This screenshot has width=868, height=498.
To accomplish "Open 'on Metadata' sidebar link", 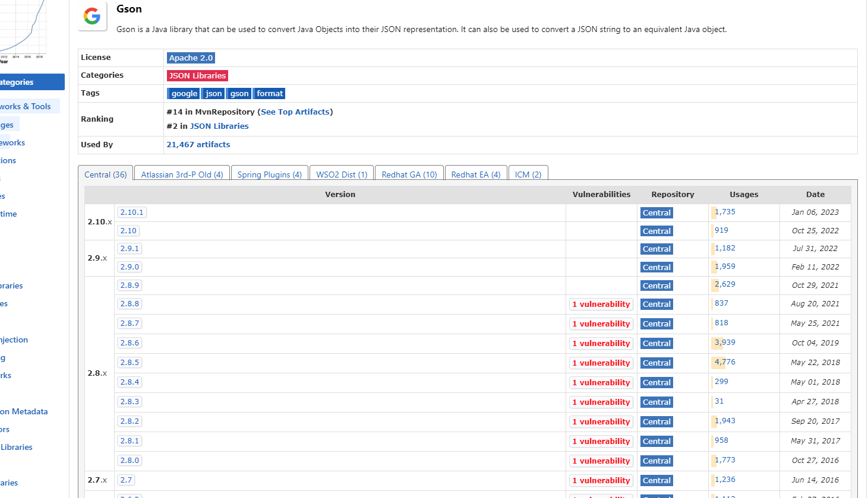I will click(x=24, y=411).
